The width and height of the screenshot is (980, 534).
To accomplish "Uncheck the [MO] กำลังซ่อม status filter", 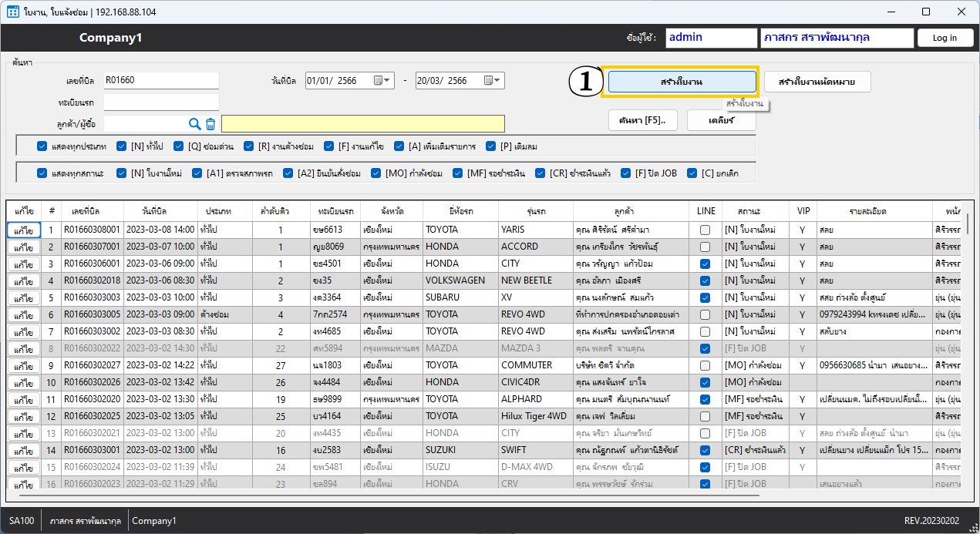I will pyautogui.click(x=376, y=173).
